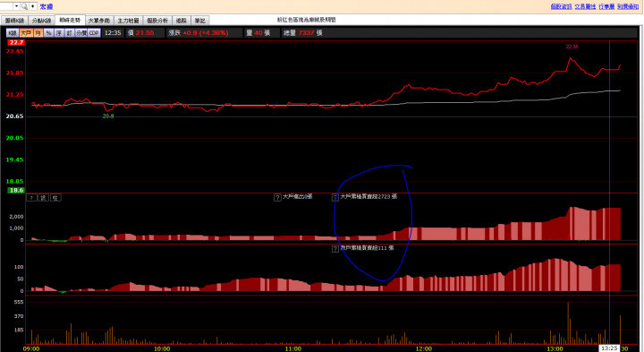Screen dimensions: 644x352
Task: Toggle the % percent scale button
Action: click(48, 33)
